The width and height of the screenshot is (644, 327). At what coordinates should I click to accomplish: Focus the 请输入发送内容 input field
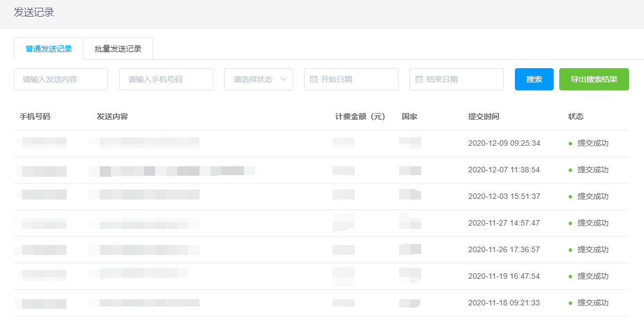[61, 79]
